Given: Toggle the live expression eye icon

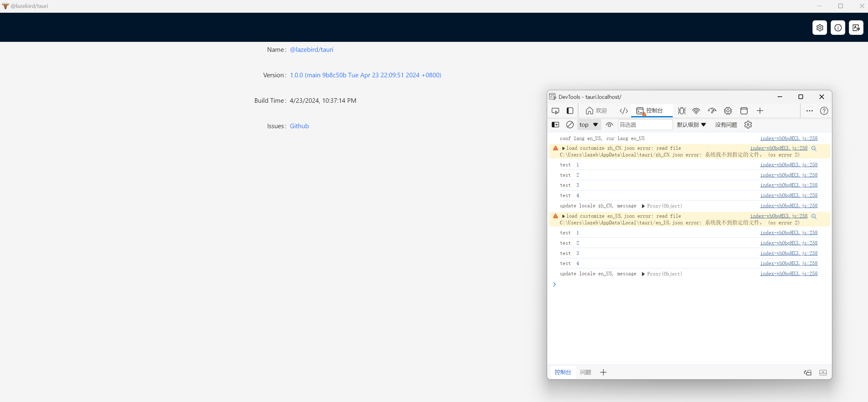Looking at the screenshot, I should click(x=609, y=125).
